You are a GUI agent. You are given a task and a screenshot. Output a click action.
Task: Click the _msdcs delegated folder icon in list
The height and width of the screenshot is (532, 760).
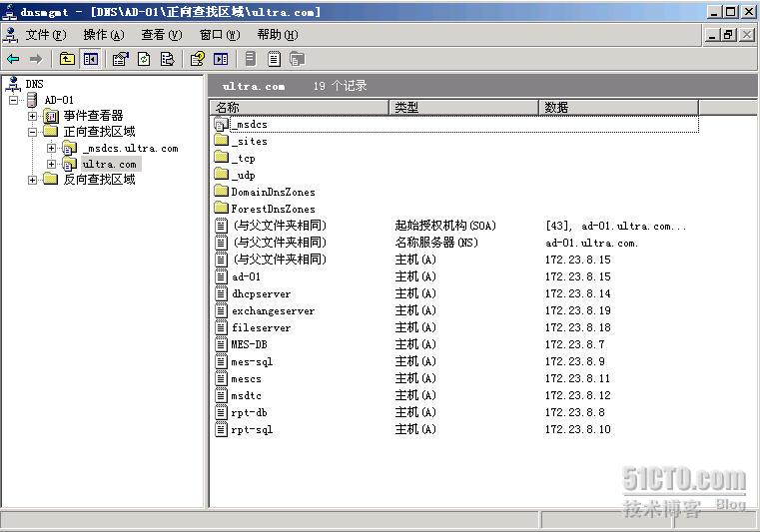coord(221,124)
